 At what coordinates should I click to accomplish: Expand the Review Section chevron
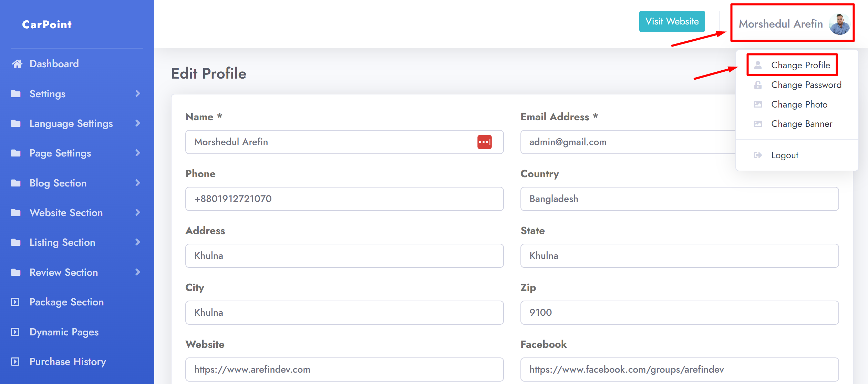pos(138,272)
